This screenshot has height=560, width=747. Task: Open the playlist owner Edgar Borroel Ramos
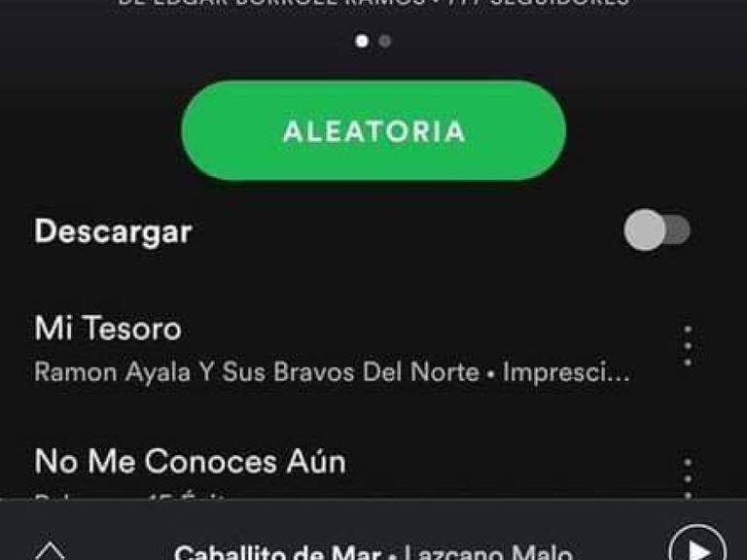(271, 2)
